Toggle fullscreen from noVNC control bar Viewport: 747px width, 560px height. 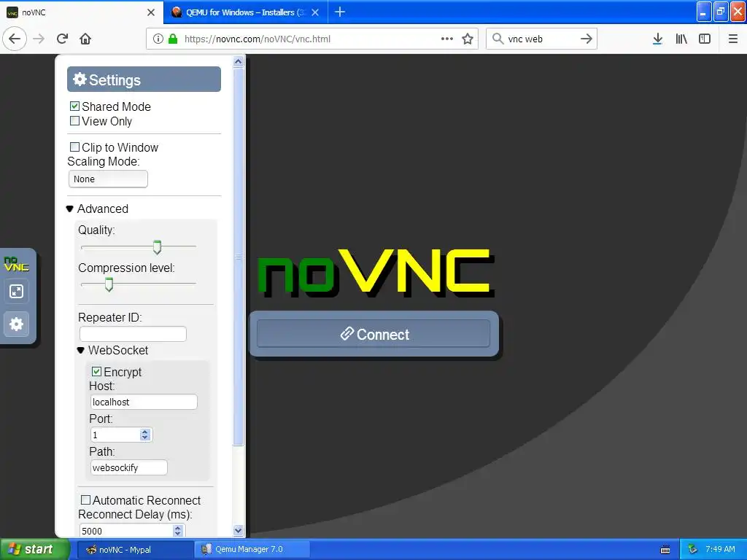pyautogui.click(x=16, y=291)
